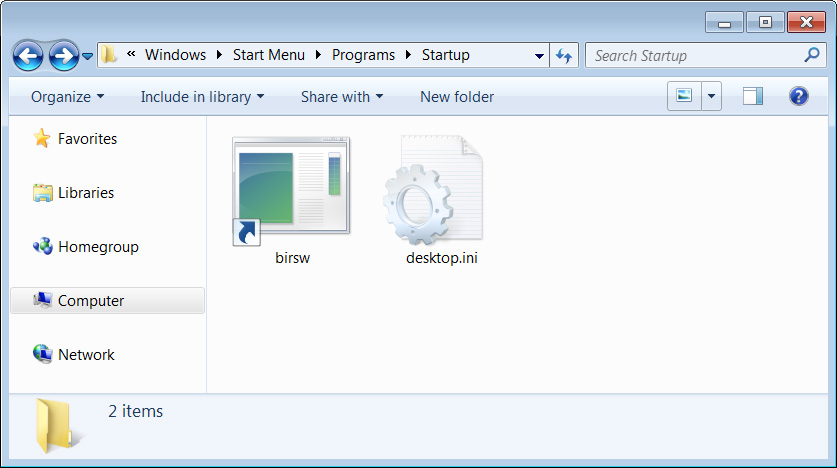This screenshot has width=837, height=468.
Task: Select Programs in the address breadcrumb
Action: pos(363,55)
